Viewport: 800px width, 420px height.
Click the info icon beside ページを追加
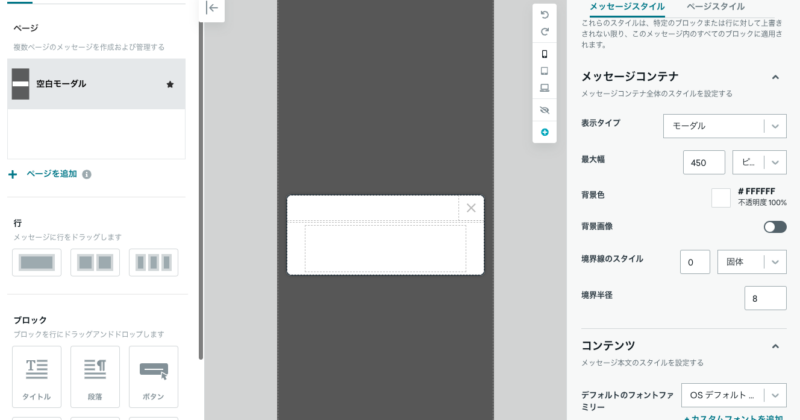(87, 174)
